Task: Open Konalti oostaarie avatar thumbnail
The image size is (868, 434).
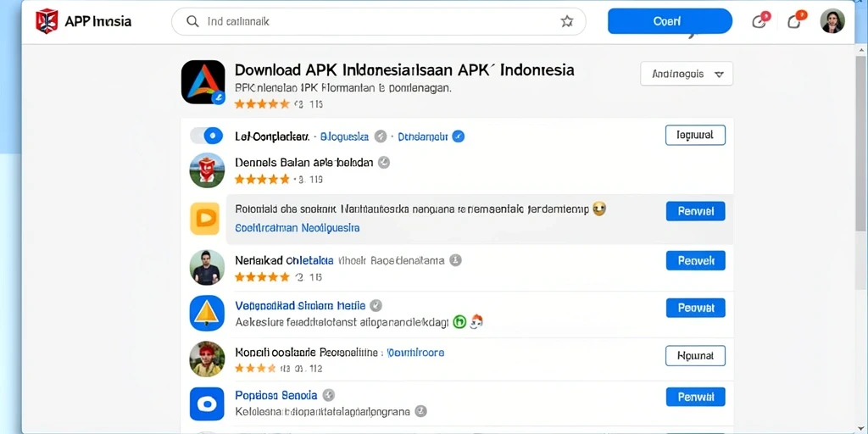Action: coord(207,359)
